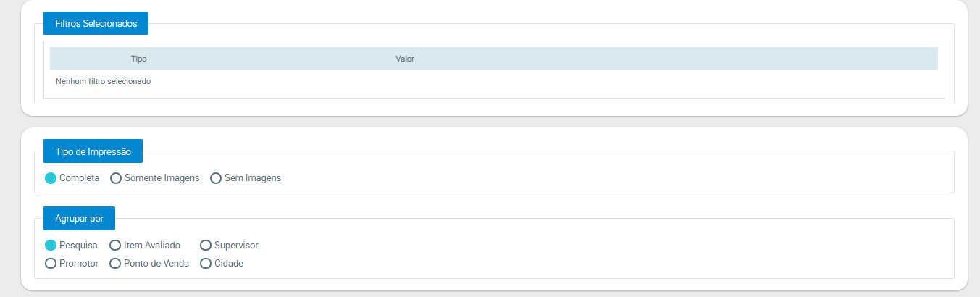Click the 'Ponto de Venda' label text

pos(156,263)
